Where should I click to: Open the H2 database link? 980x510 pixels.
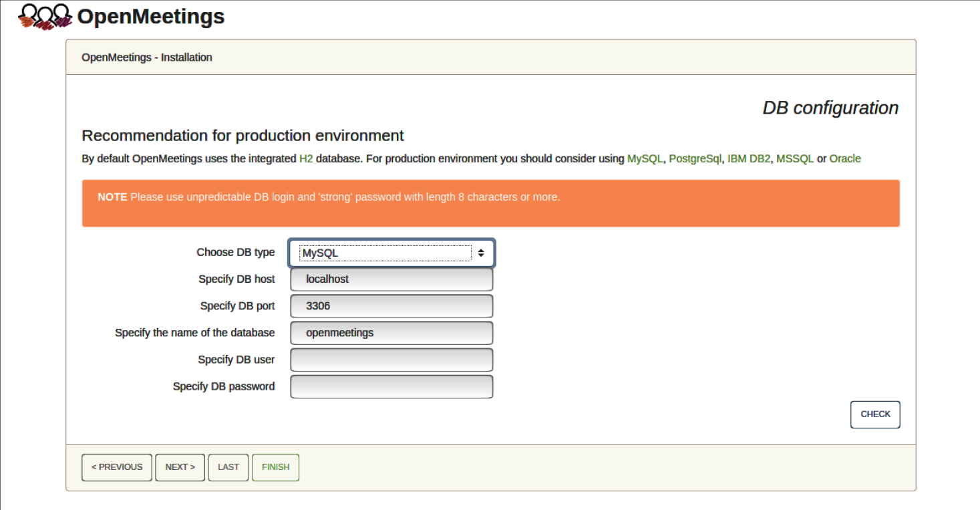[306, 159]
